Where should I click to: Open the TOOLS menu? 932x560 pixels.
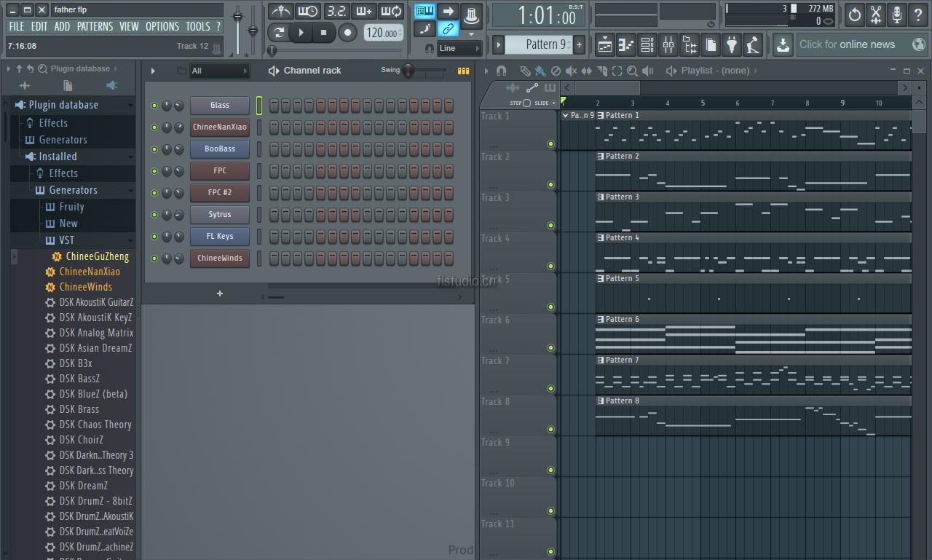click(197, 26)
